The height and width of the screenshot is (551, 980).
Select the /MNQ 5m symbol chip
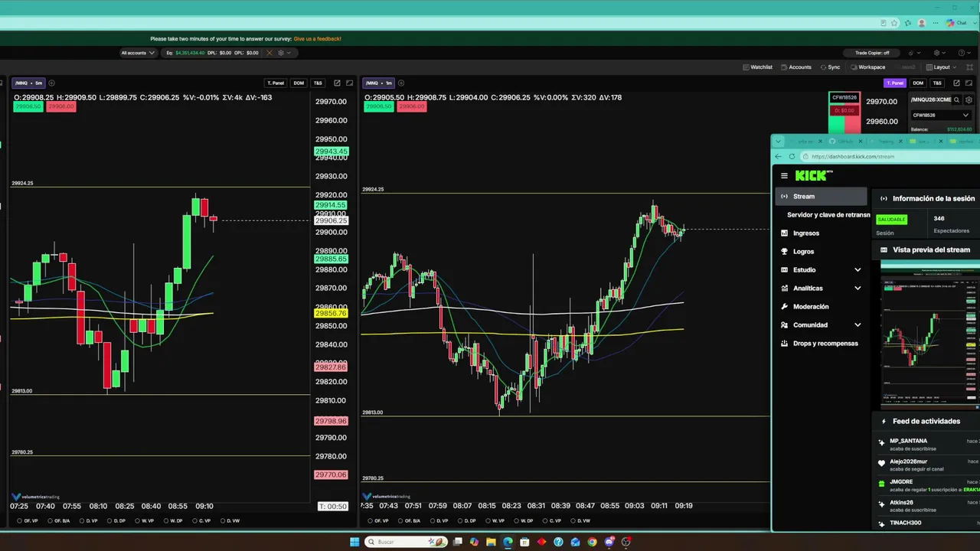click(29, 83)
